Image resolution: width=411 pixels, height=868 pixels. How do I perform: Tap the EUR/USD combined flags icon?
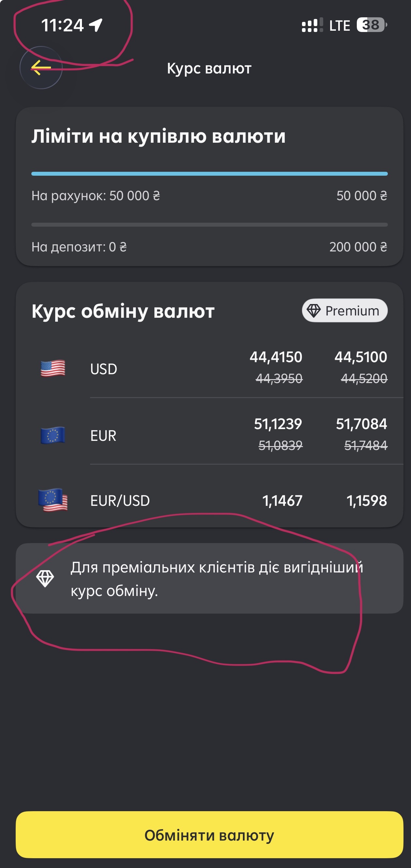pos(53,500)
